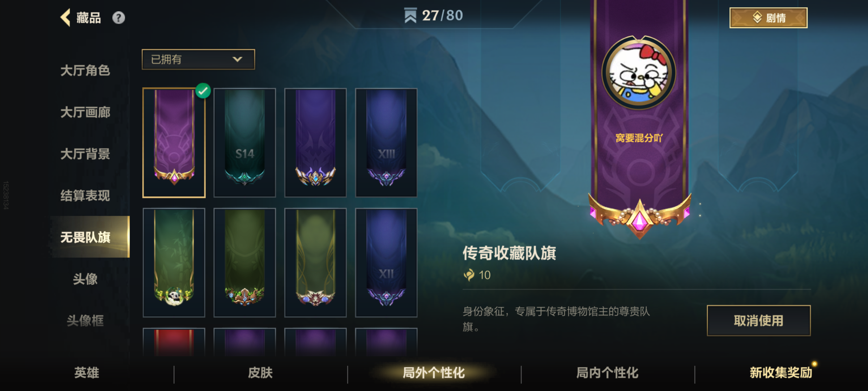Open the 大厅角色 sidebar category
868x391 pixels.
coord(85,71)
